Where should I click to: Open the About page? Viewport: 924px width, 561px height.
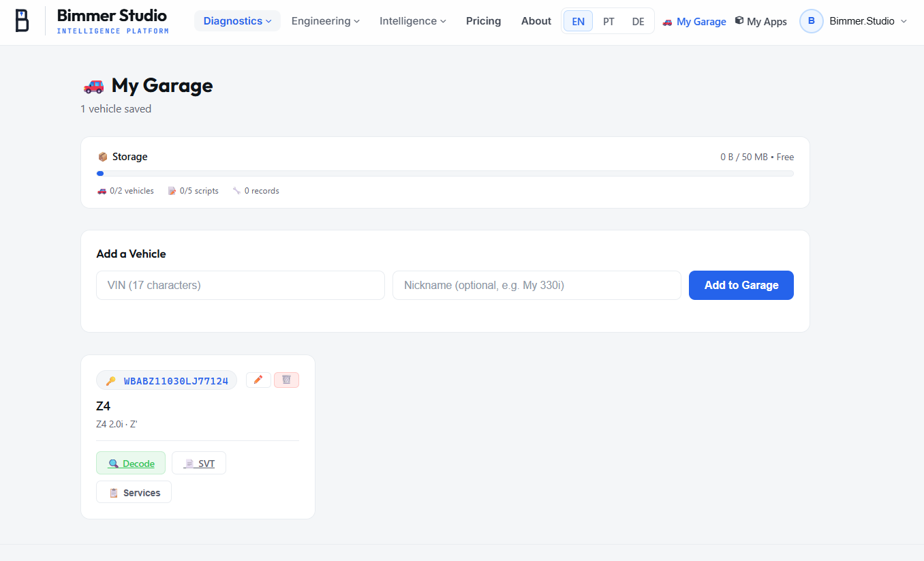tap(536, 21)
